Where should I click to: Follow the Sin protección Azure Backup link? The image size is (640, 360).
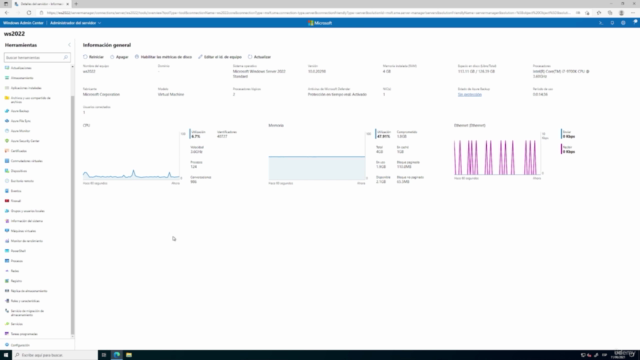(x=469, y=94)
